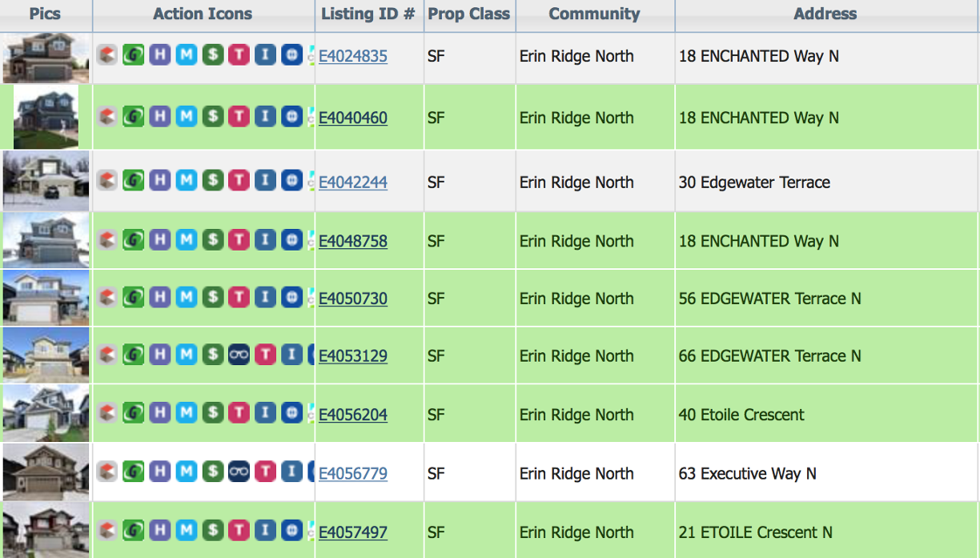Click the Address column header
The image size is (980, 558).
825,14
